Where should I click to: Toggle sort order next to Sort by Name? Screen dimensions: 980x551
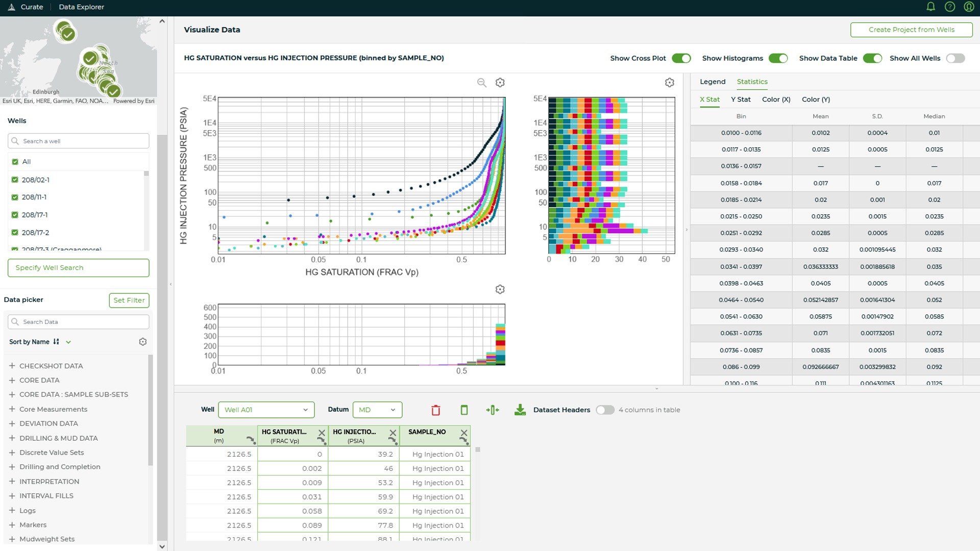pyautogui.click(x=56, y=342)
